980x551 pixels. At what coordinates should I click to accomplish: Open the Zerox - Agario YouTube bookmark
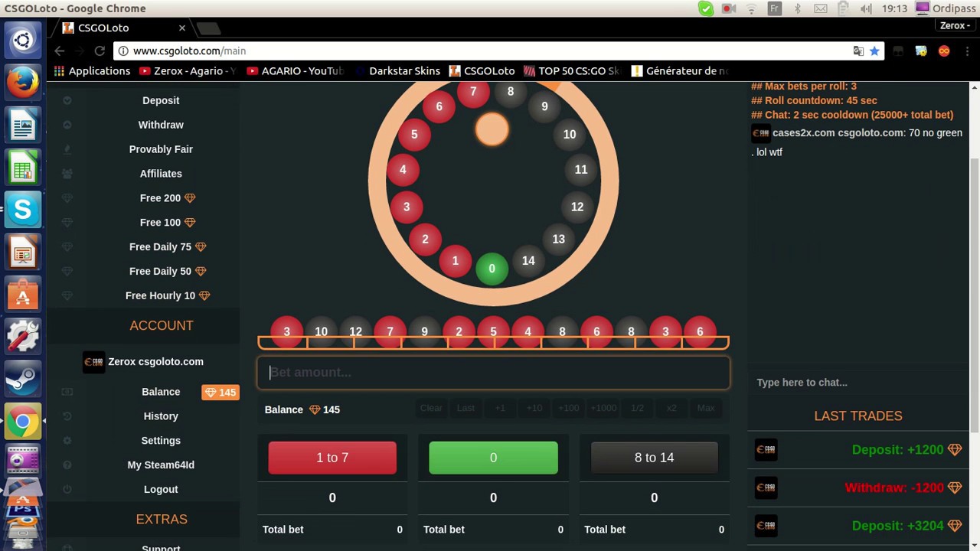188,70
